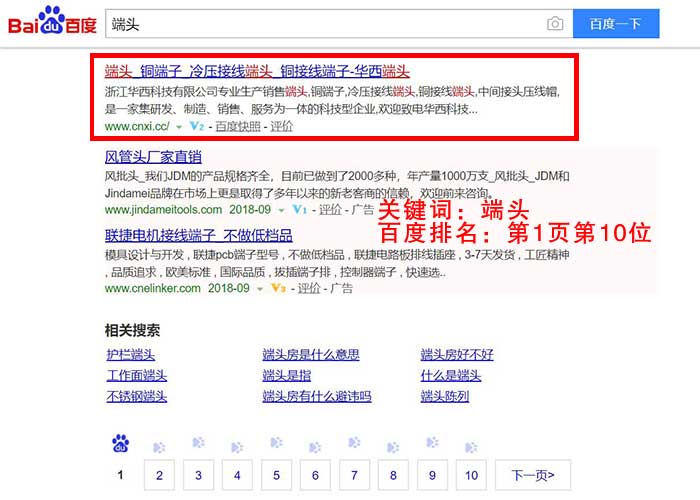Open related search 端头房有什么避讳吗
This screenshot has height=500, width=700.
coord(317,396)
